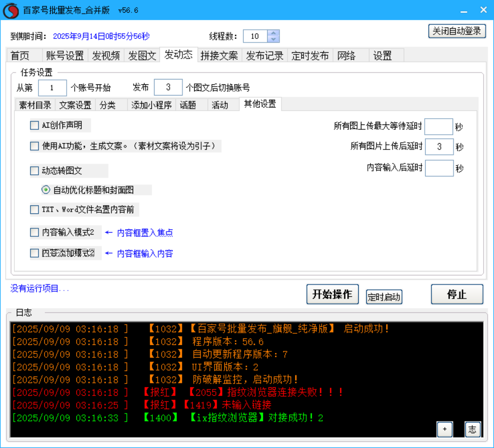Viewport: 494px width, 448px height.
Task: Click the up arrow to increase 线程数
Action: 273,33
